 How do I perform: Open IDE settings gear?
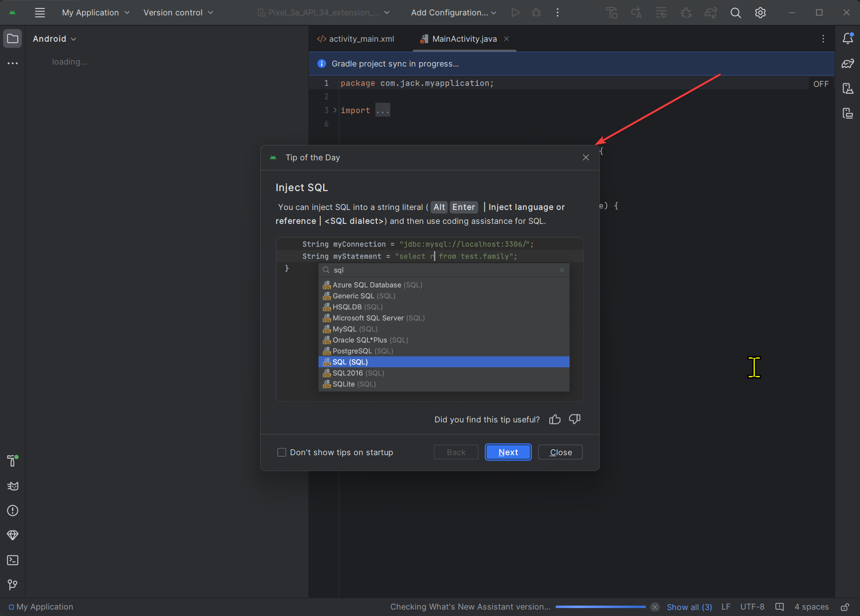[x=760, y=13]
